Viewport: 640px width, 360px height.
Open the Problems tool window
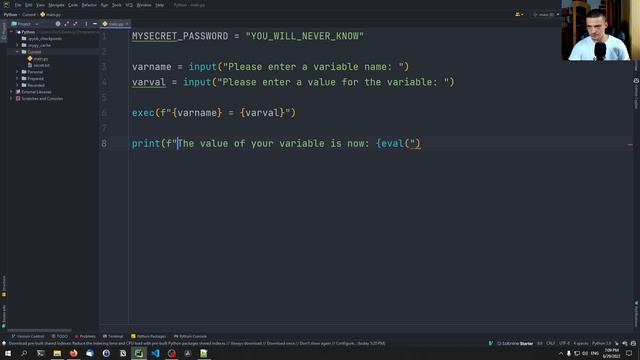(x=85, y=336)
